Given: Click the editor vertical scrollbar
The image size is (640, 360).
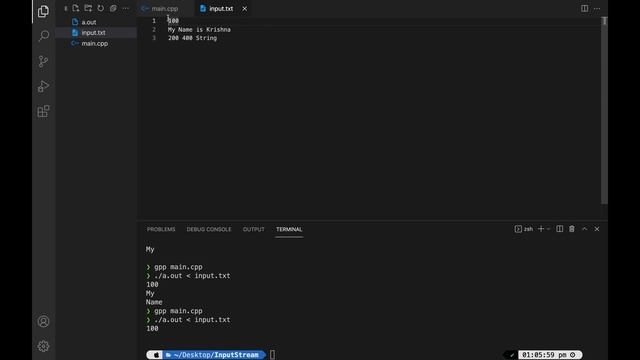Looking at the screenshot, I should pyautogui.click(x=604, y=110).
